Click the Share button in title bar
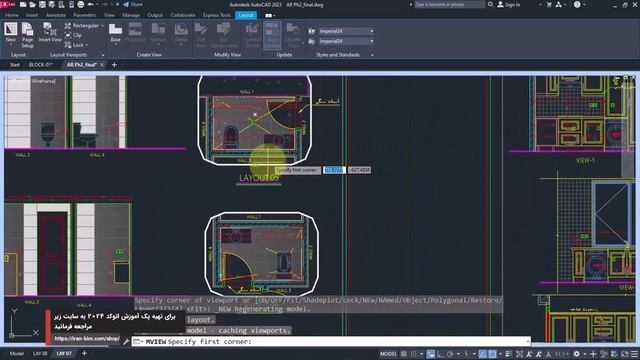Screen dimensions: 640x360 pos(133,4)
